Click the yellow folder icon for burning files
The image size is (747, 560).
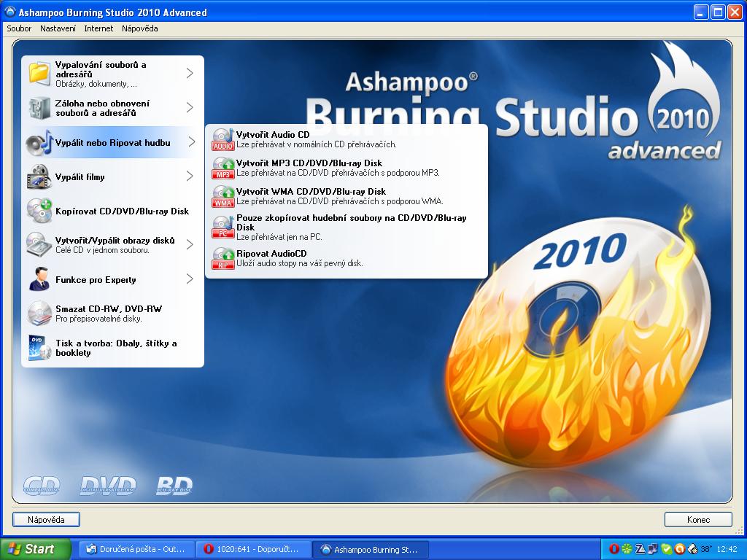pos(39,74)
